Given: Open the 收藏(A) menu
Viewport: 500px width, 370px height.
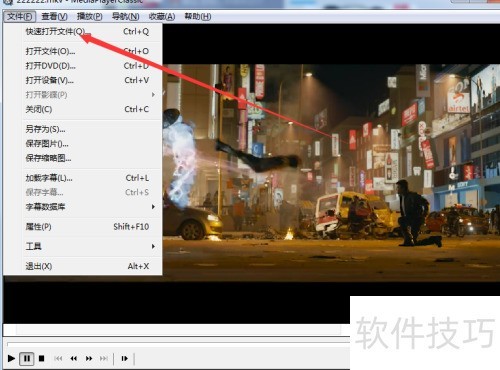Looking at the screenshot, I should [x=162, y=16].
